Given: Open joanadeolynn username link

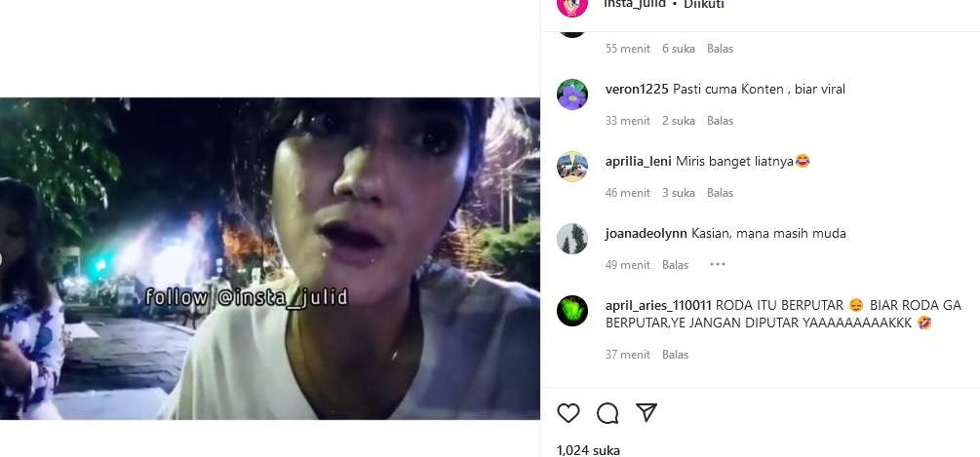Looking at the screenshot, I should pyautogui.click(x=647, y=234).
